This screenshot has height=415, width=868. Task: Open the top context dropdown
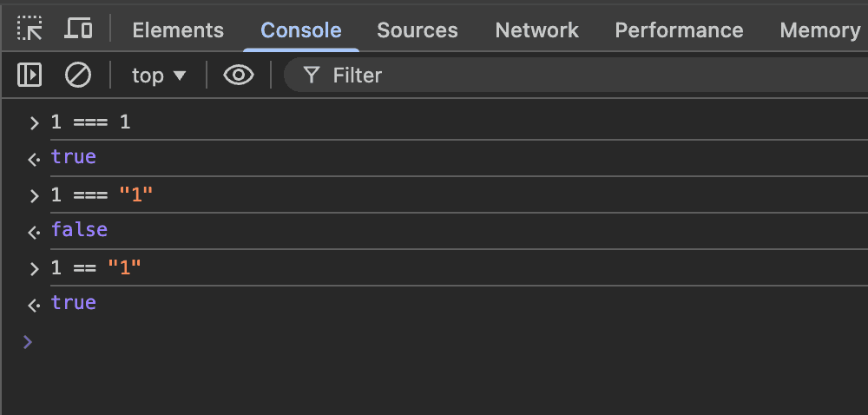click(x=159, y=76)
